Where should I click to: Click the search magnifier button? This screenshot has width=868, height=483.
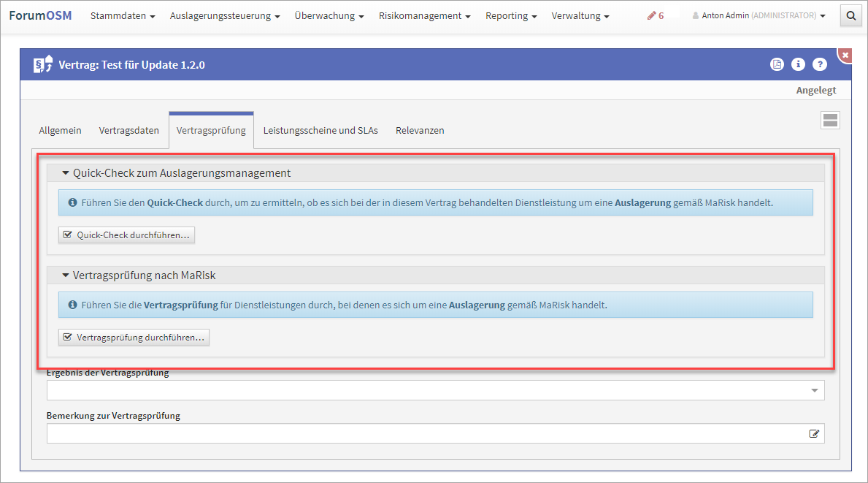(851, 15)
